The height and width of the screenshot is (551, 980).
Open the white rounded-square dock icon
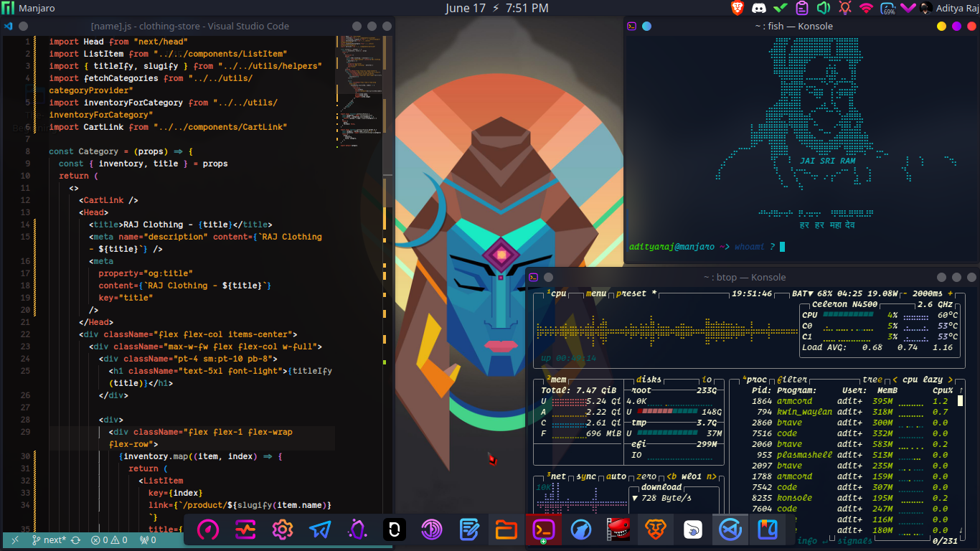click(x=394, y=530)
